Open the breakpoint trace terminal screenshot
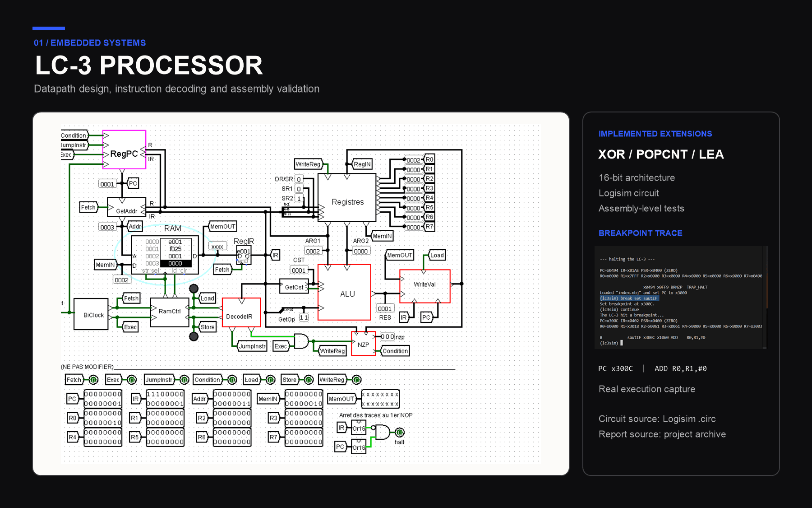812x508 pixels. (681, 298)
